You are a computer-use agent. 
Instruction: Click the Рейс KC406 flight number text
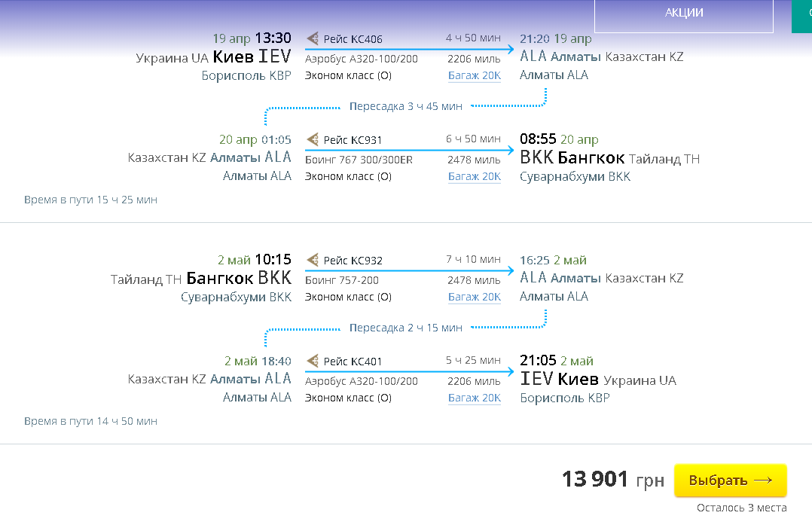click(353, 39)
